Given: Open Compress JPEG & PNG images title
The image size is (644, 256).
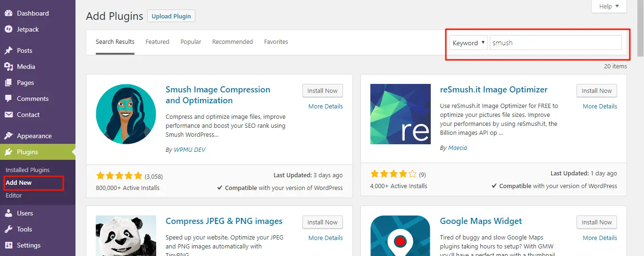Looking at the screenshot, I should (224, 221).
